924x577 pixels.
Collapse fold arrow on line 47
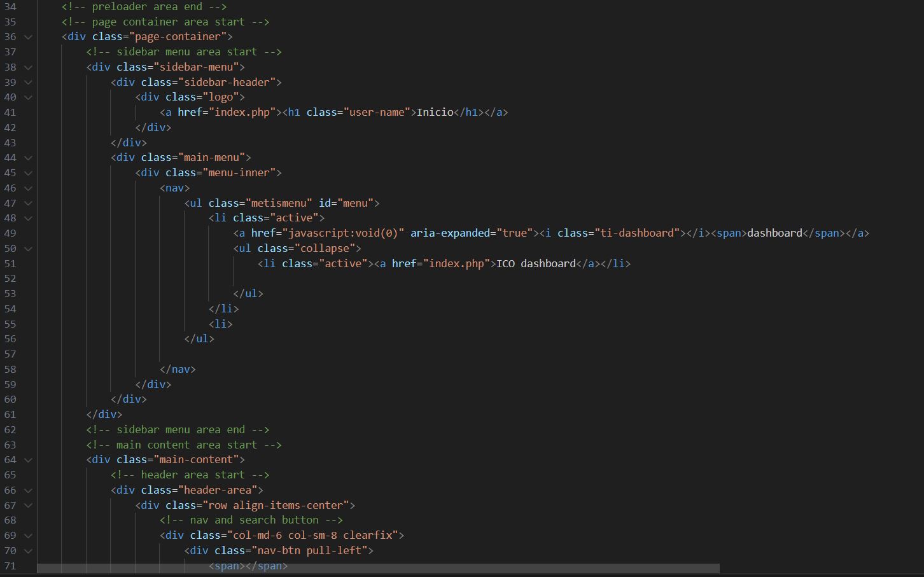(x=28, y=204)
